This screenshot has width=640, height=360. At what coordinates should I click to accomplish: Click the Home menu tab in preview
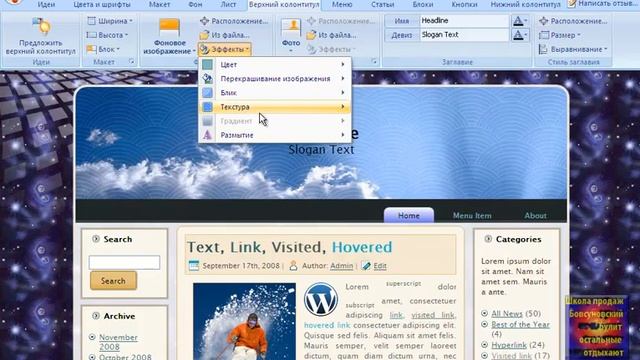coord(409,215)
